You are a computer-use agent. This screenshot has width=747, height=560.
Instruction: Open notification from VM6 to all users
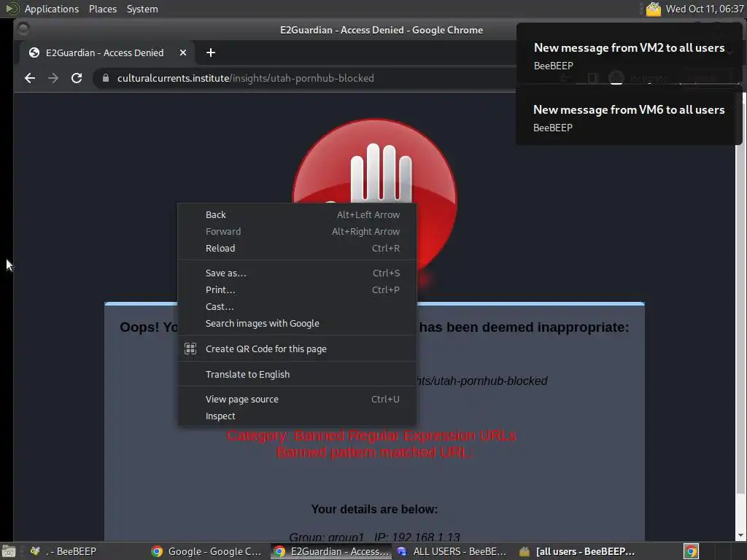pyautogui.click(x=629, y=116)
